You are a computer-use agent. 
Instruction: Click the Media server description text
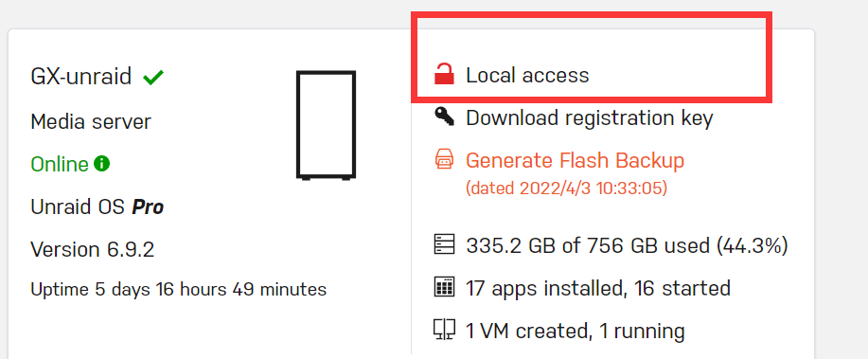click(91, 121)
